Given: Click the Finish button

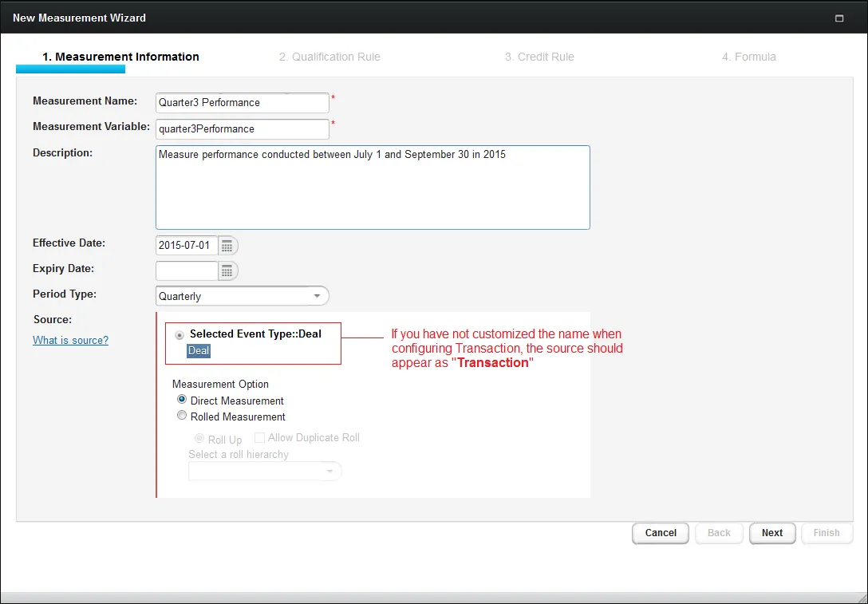Looking at the screenshot, I should [x=827, y=532].
